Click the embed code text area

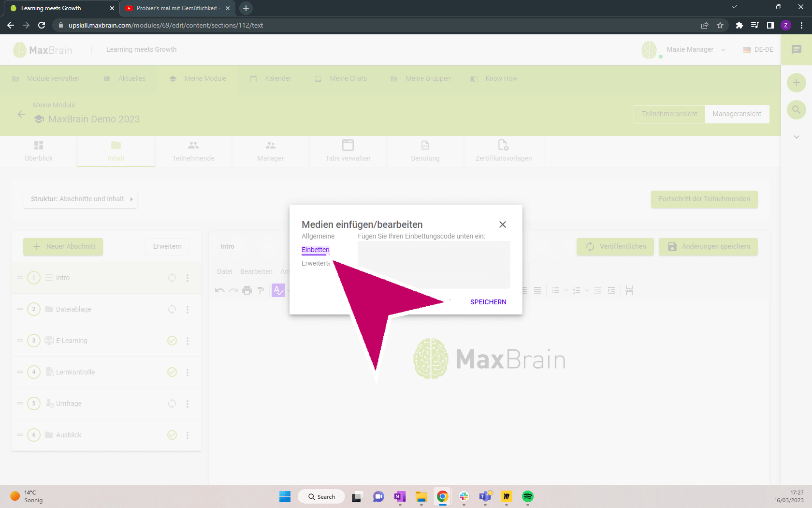coord(434,265)
